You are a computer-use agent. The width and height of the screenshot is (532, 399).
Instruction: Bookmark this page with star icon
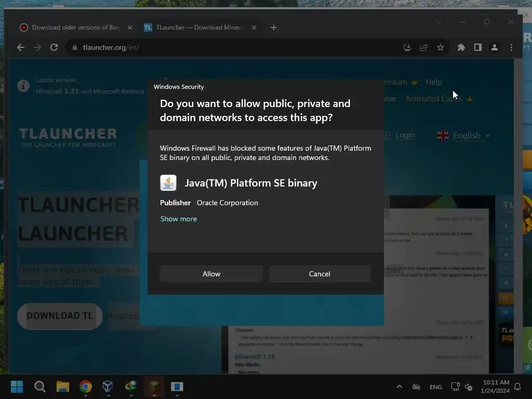coord(441,47)
